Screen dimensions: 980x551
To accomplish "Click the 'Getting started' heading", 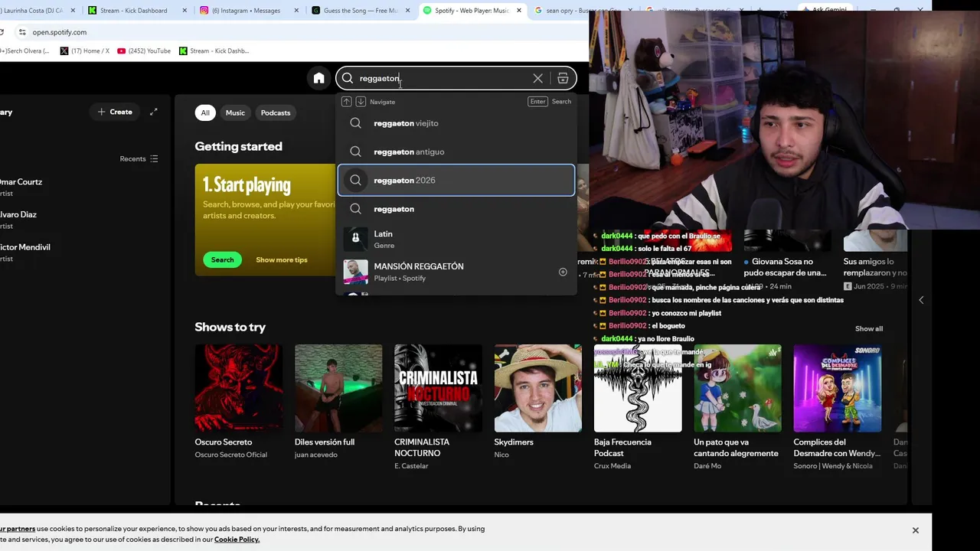I will click(238, 146).
